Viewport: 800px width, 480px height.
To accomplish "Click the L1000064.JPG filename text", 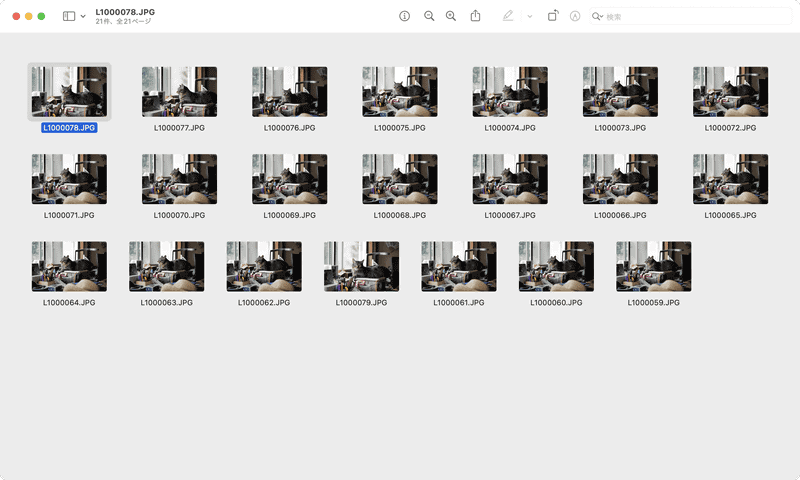I will 69,302.
